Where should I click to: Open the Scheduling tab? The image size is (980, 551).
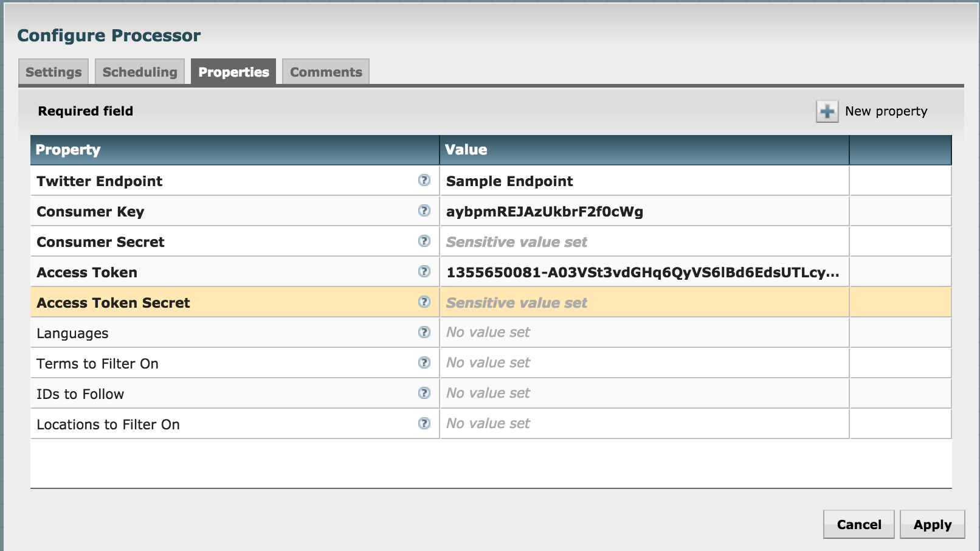coord(139,71)
